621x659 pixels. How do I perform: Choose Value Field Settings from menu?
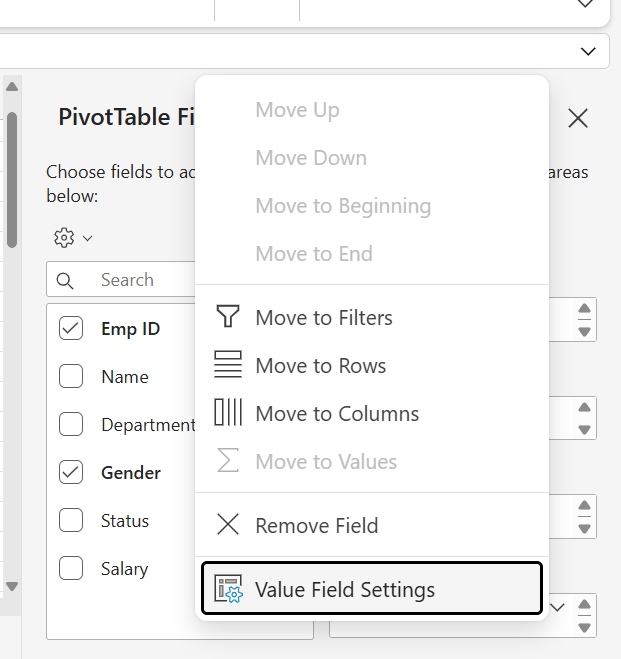point(345,590)
